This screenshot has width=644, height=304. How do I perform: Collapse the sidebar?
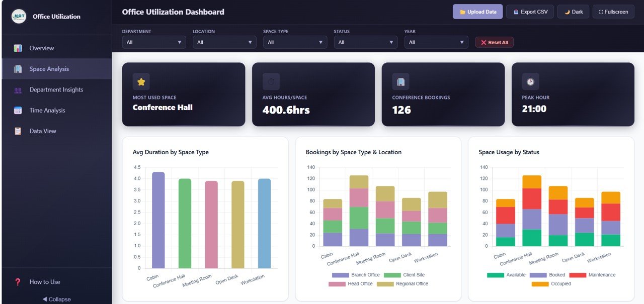[56, 299]
